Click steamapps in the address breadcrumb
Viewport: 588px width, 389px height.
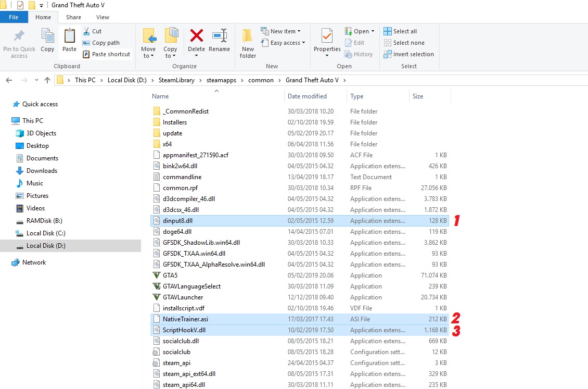(x=221, y=80)
